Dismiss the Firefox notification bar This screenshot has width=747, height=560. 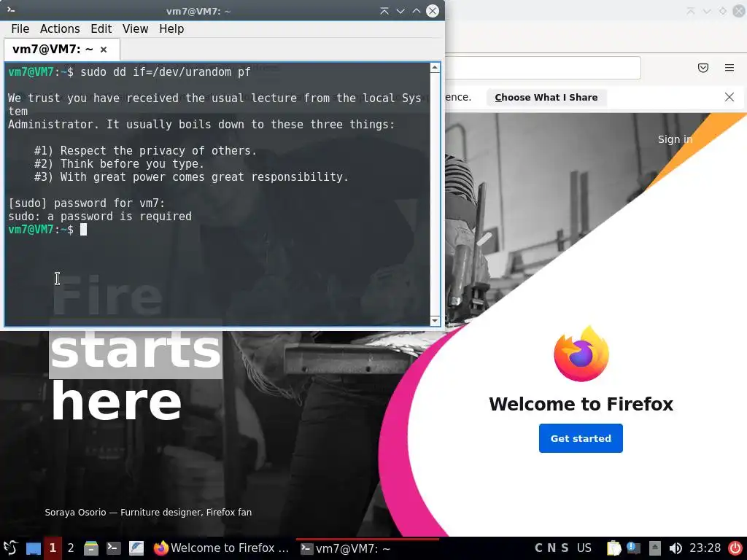[x=729, y=97]
